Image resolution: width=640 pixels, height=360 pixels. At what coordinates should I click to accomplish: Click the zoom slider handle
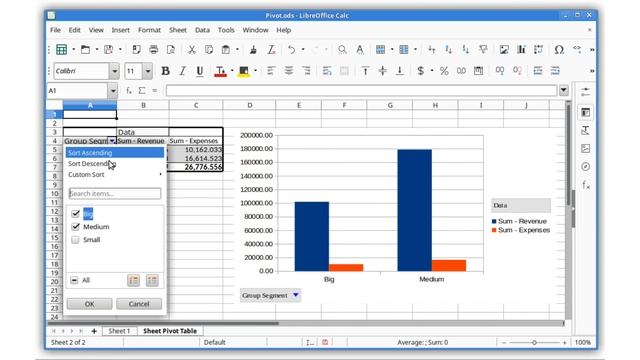tap(534, 342)
